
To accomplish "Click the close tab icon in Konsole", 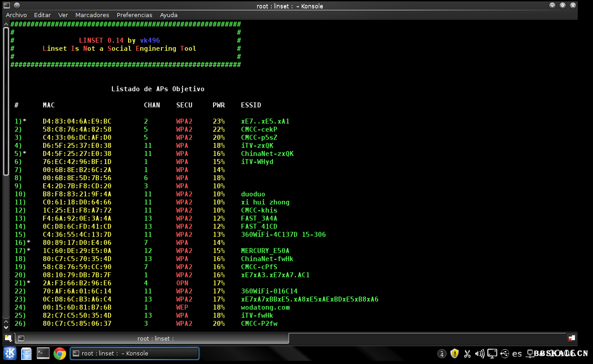I will point(571,338).
